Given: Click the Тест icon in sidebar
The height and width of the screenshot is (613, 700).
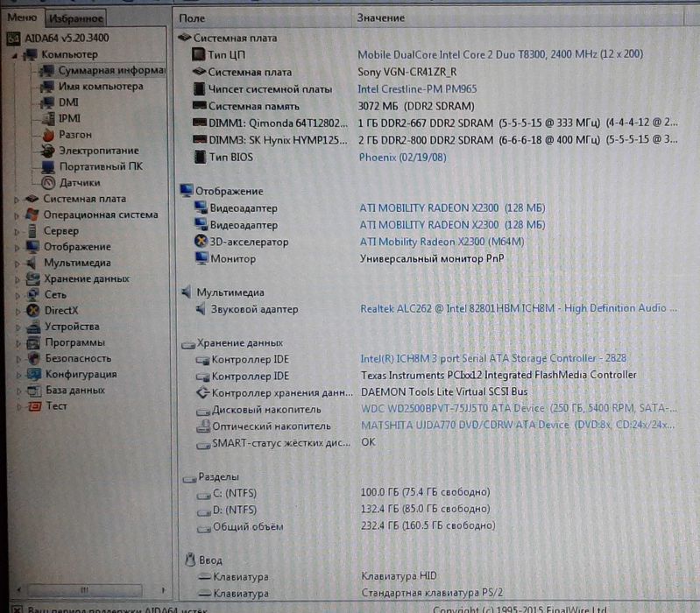Looking at the screenshot, I should coord(35,406).
